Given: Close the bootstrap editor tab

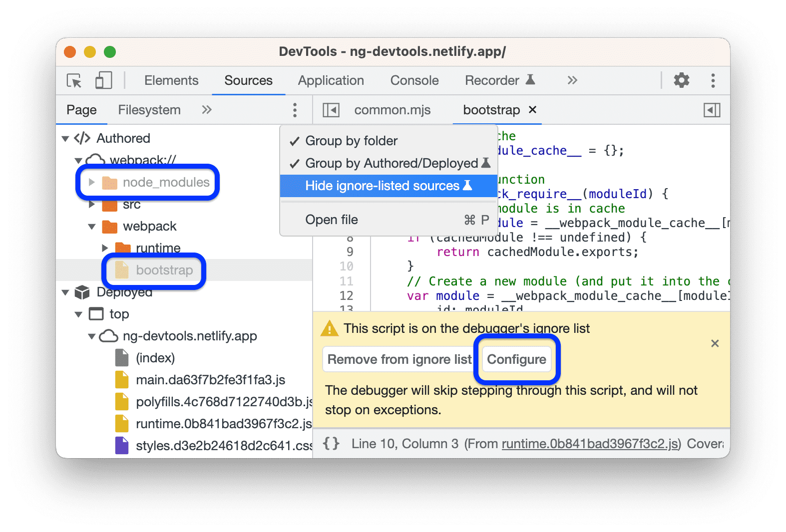Looking at the screenshot, I should [x=533, y=110].
